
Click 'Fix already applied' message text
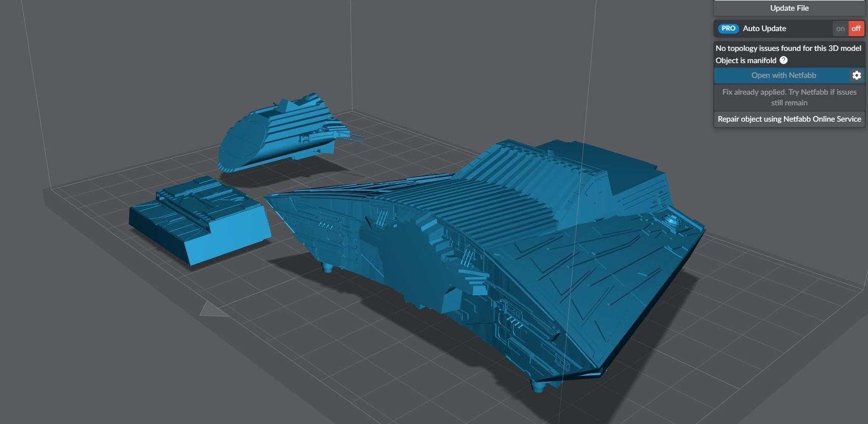789,97
